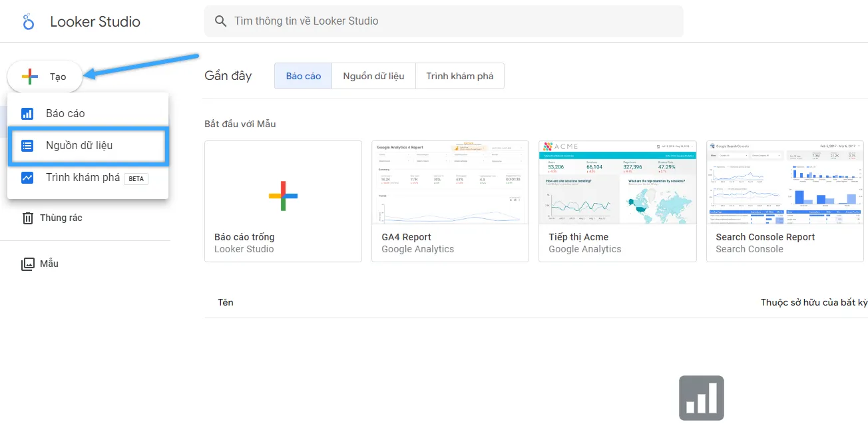Pick Trình khám phá BETA from the Tạo menu

pyautogui.click(x=88, y=178)
